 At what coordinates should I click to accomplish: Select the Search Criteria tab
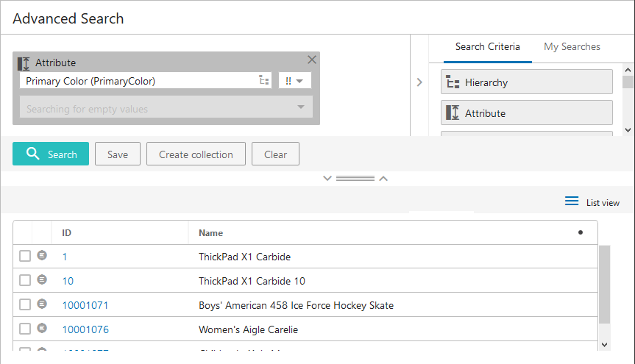[487, 47]
